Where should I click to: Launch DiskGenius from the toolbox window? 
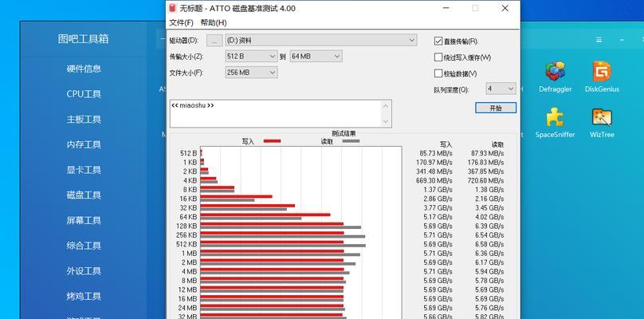[x=602, y=77]
